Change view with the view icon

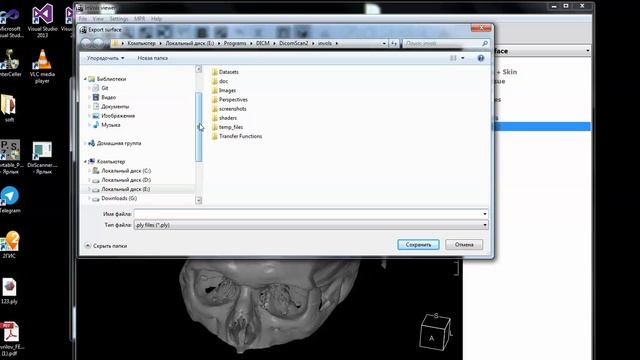[x=453, y=58]
